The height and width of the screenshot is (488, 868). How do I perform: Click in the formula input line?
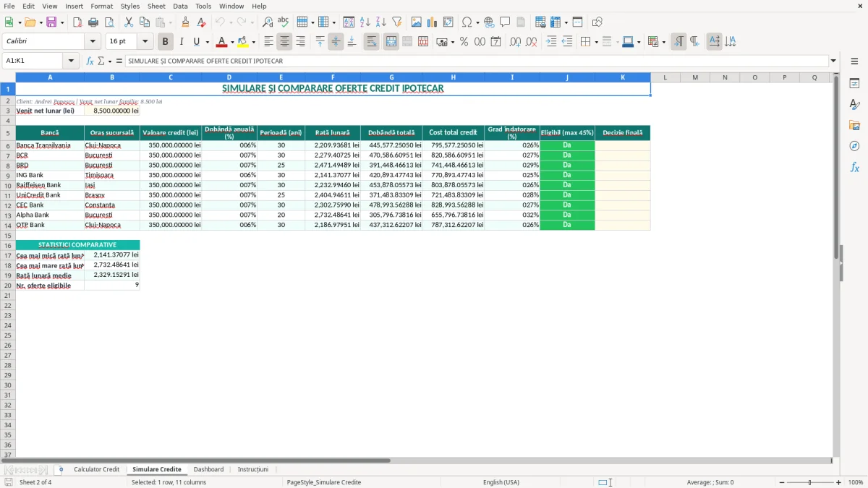tap(476, 61)
